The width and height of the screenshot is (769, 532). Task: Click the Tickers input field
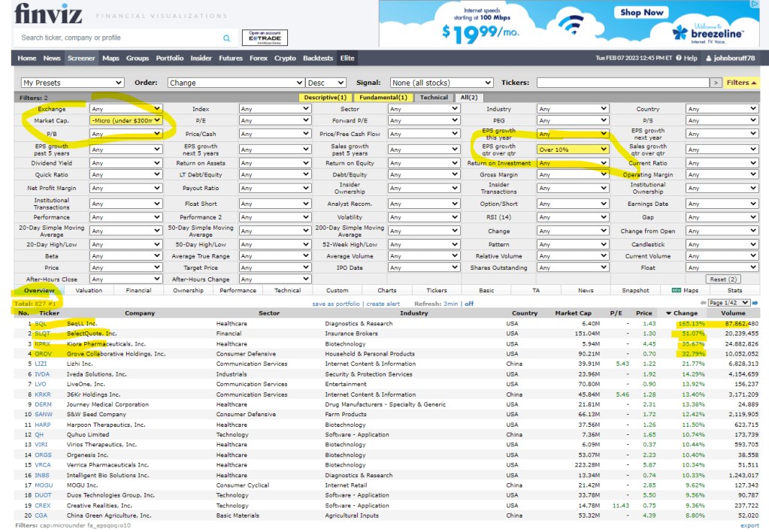click(621, 83)
